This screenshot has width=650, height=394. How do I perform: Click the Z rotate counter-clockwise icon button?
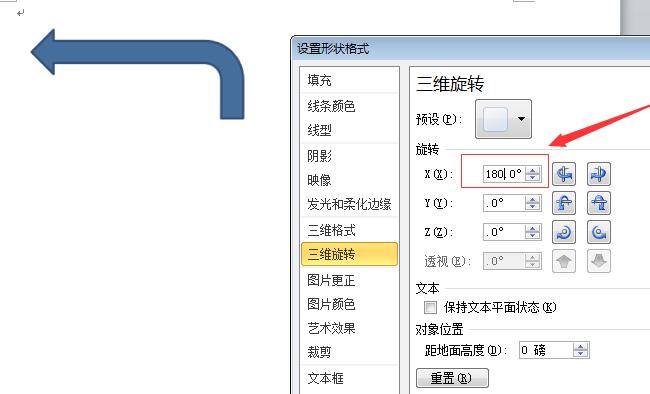click(x=599, y=232)
